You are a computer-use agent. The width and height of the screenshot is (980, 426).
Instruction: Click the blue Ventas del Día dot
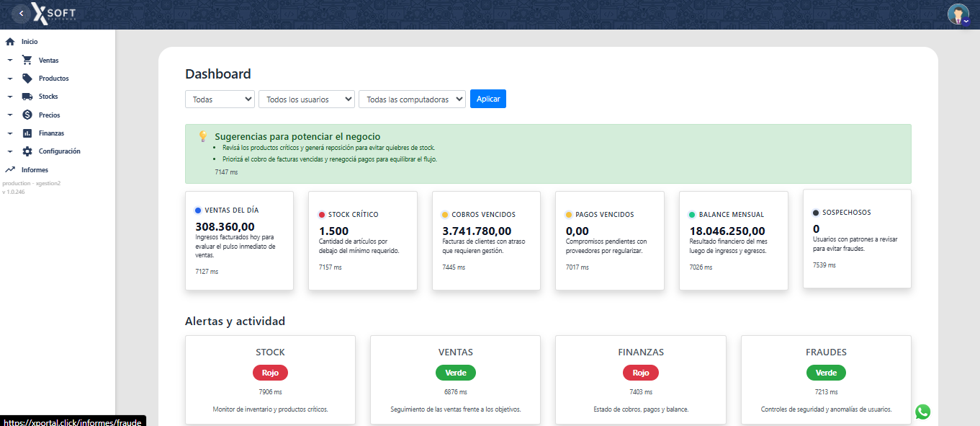(198, 210)
